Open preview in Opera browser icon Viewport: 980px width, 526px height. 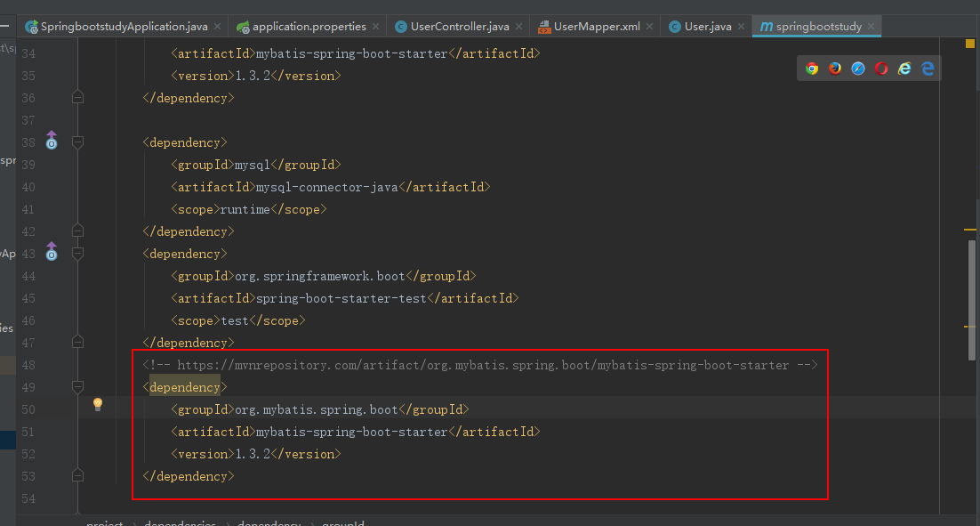click(881, 69)
